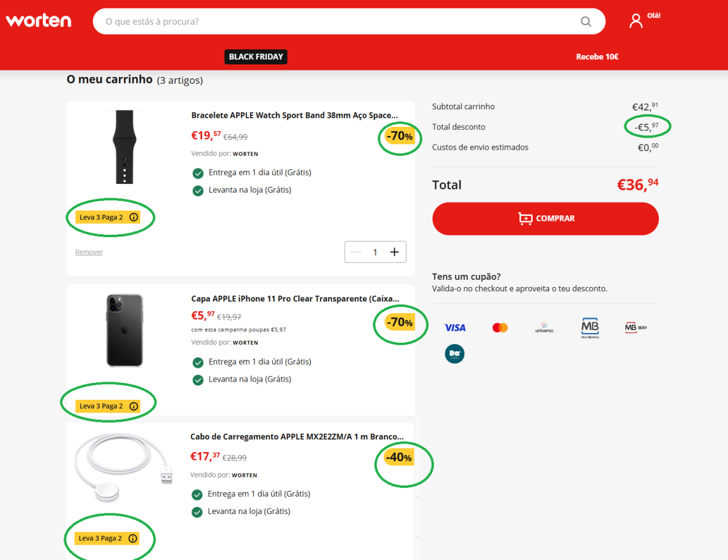
Task: Click the Universo card icon
Action: point(544,328)
